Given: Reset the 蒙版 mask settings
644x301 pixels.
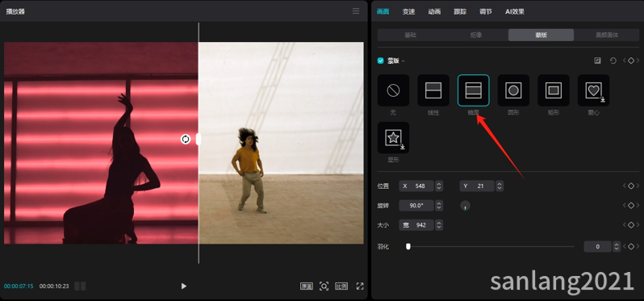Looking at the screenshot, I should coord(613,61).
